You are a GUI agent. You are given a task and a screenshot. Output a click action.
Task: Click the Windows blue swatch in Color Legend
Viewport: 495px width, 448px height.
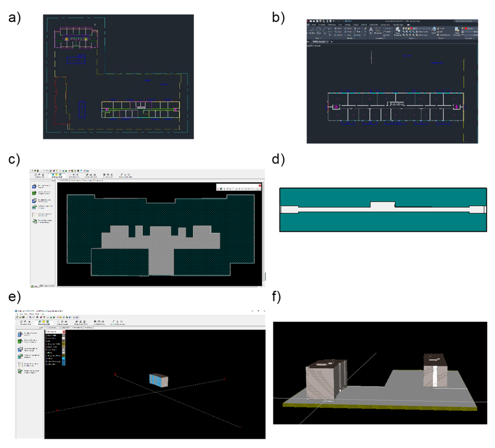pos(64,359)
